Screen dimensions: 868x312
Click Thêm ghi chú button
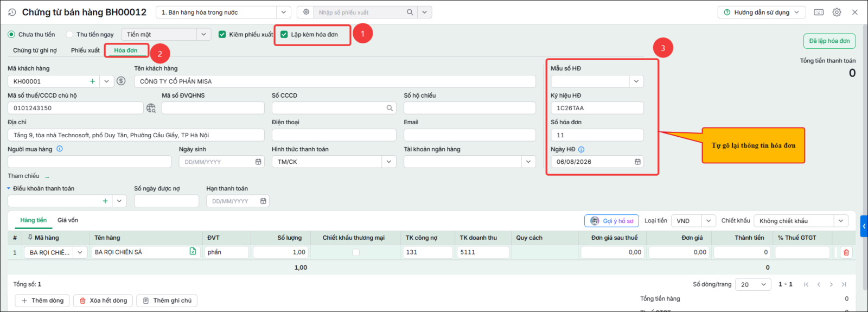167,301
